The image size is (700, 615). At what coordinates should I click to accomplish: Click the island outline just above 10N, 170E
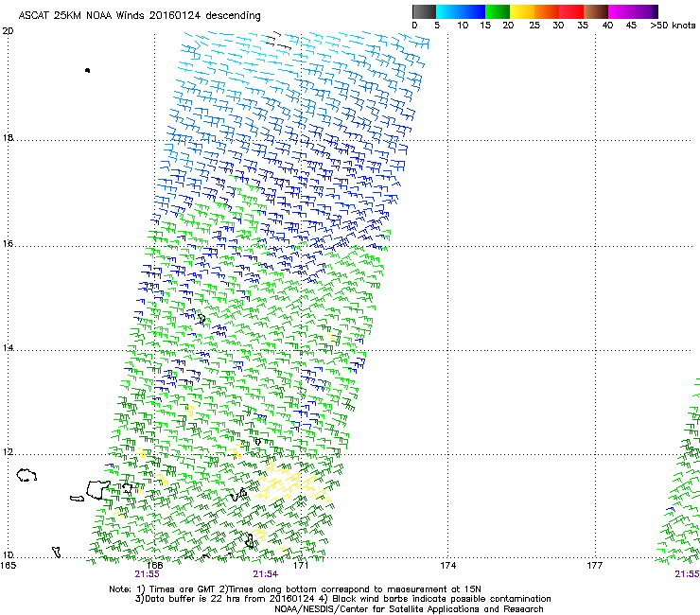coord(250,541)
